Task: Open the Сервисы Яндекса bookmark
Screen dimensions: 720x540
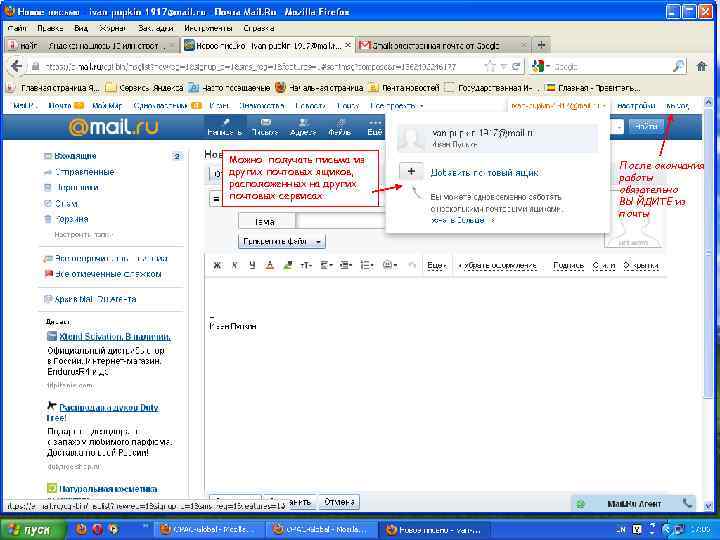Action: click(x=145, y=87)
